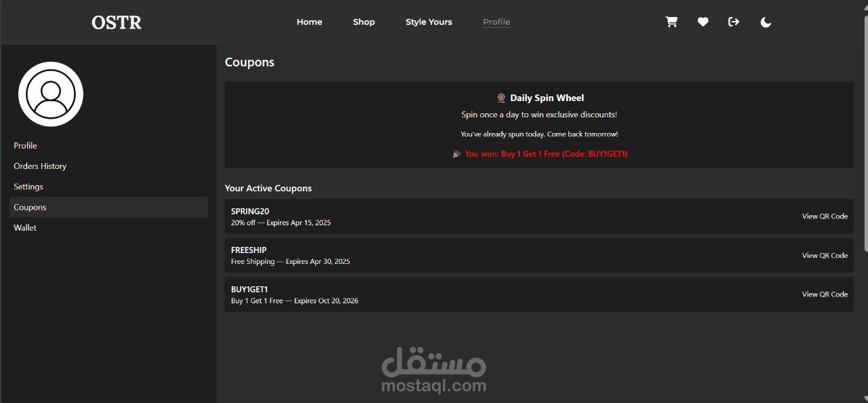Screen dimensions: 868x403
Task: View QR Code for BUY1GET1 coupon
Action: click(825, 294)
